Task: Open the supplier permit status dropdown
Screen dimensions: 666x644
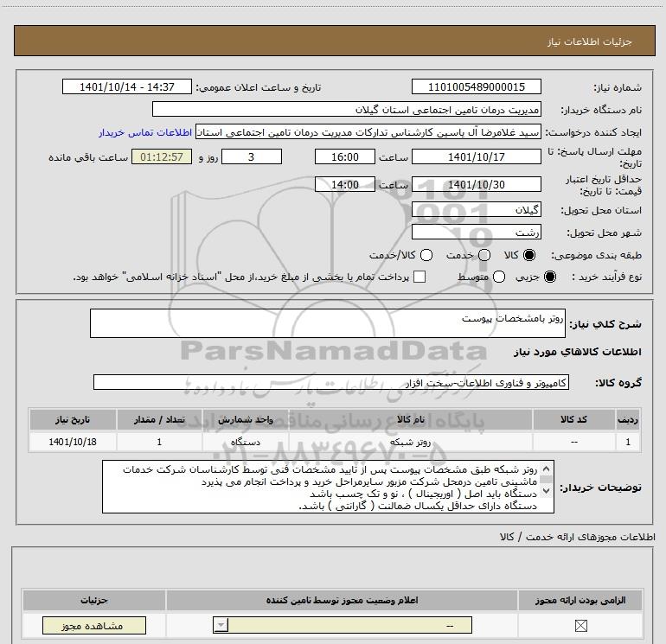Action: point(343,625)
